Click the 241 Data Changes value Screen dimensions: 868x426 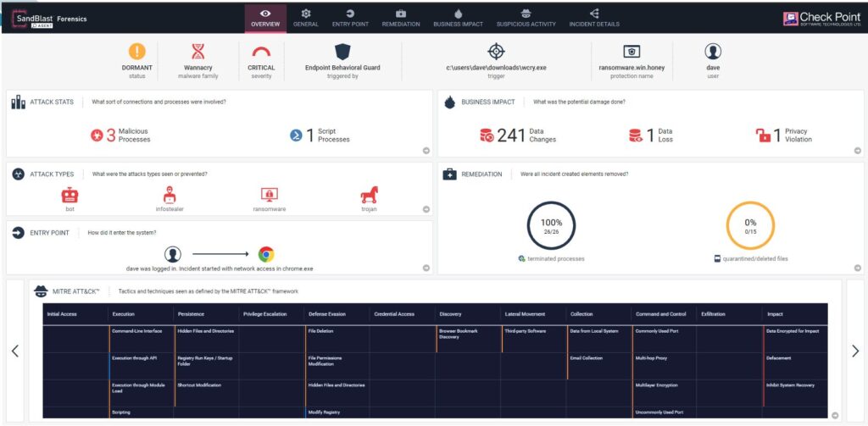[511, 135]
